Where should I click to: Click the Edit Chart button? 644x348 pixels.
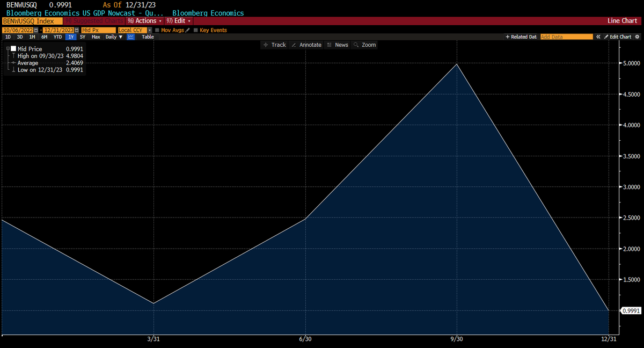pos(618,37)
